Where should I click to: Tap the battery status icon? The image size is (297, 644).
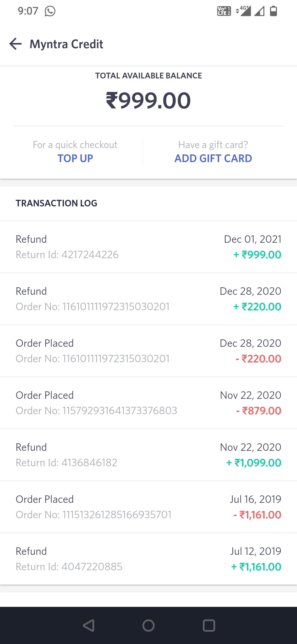(273, 11)
